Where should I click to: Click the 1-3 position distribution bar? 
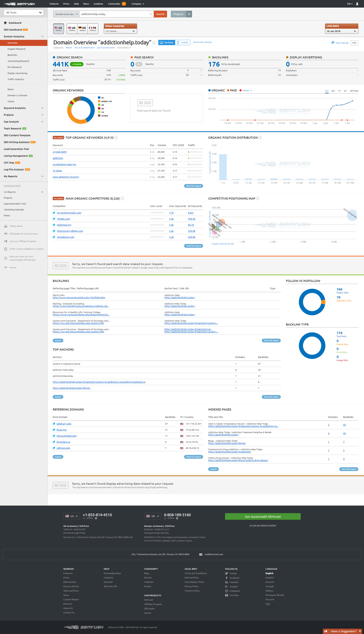click(x=223, y=167)
